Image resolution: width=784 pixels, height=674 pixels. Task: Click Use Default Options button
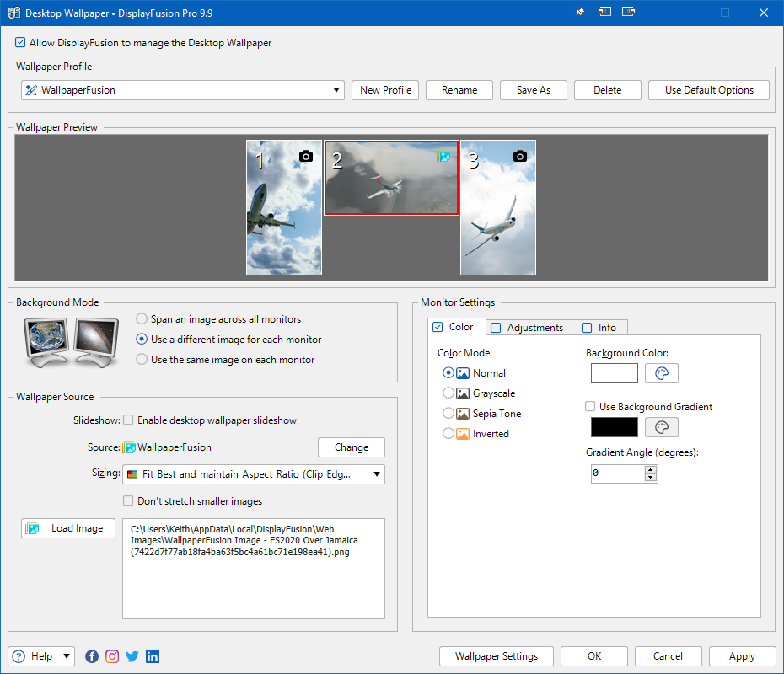pyautogui.click(x=709, y=90)
